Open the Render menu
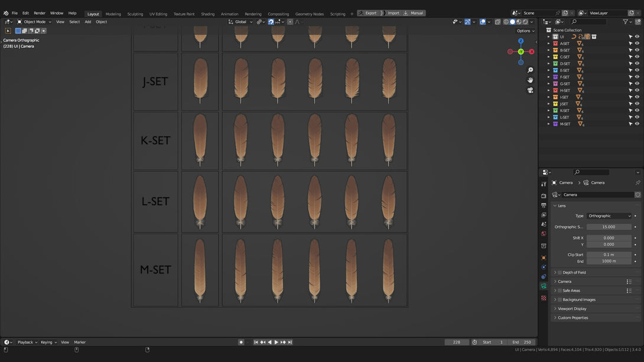Screen dimensions: 644x362 click(40, 13)
